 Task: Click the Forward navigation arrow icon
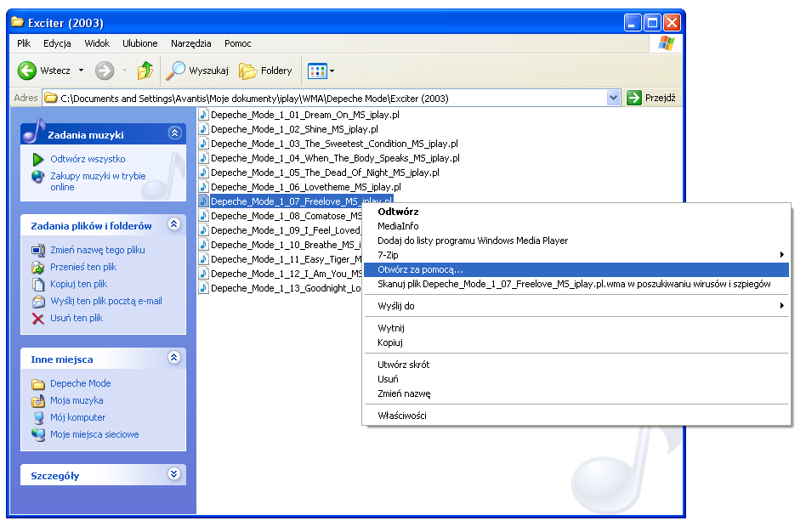105,71
